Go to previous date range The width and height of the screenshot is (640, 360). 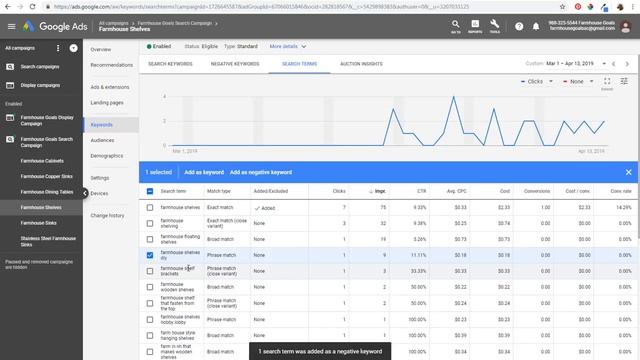[x=613, y=64]
